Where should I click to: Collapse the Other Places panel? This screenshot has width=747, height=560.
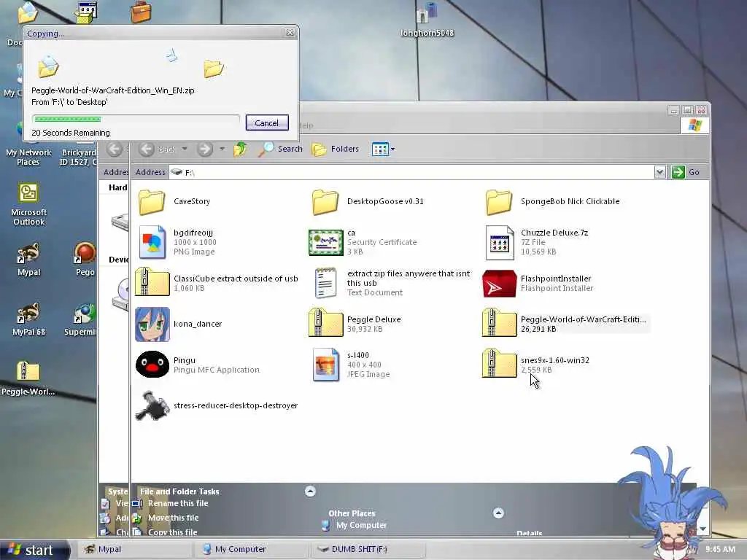(498, 513)
